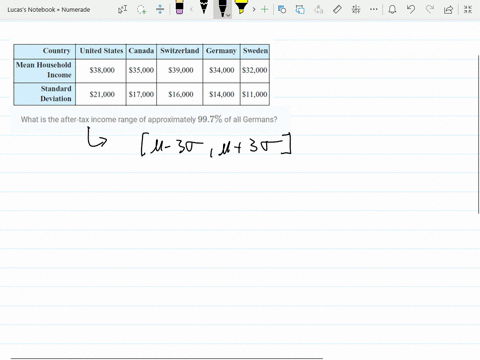
Task: Select the yellow highlighter
Action: coord(241,8)
